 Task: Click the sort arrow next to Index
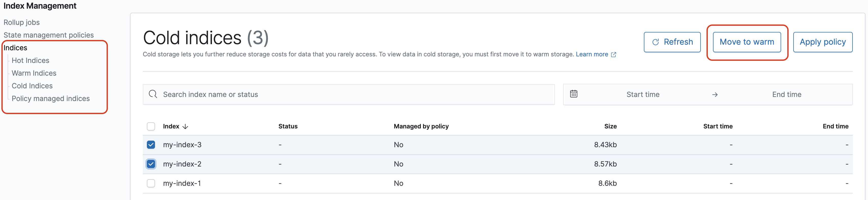pos(185,127)
